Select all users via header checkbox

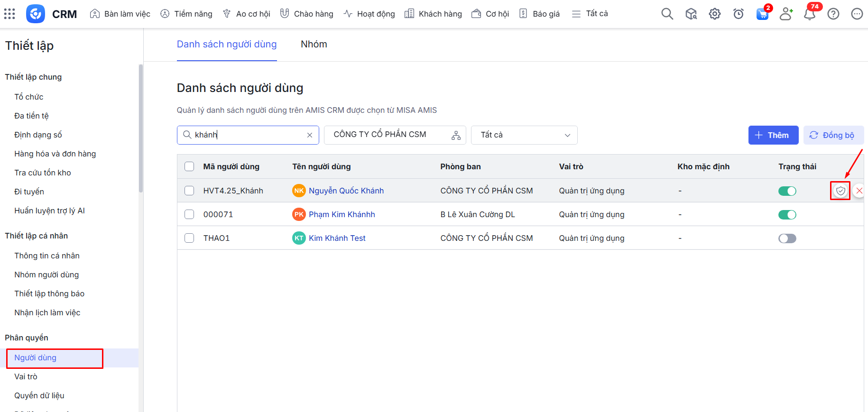pos(189,166)
